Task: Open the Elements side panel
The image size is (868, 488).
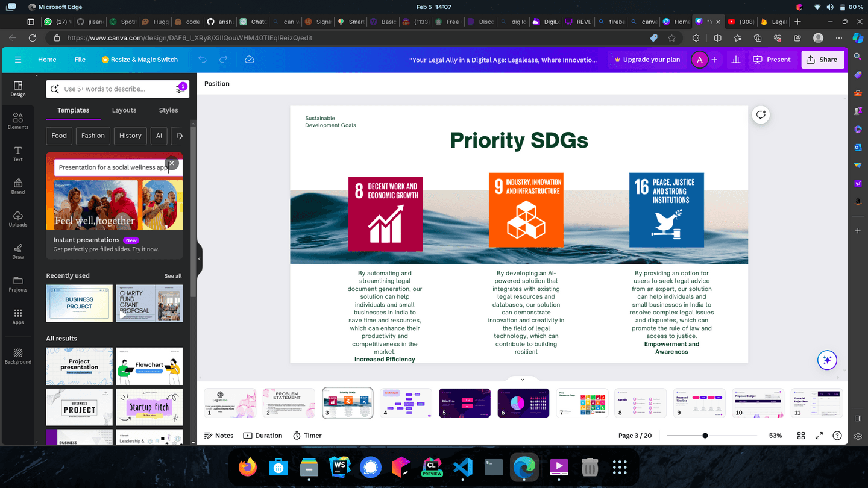Action: point(18,121)
